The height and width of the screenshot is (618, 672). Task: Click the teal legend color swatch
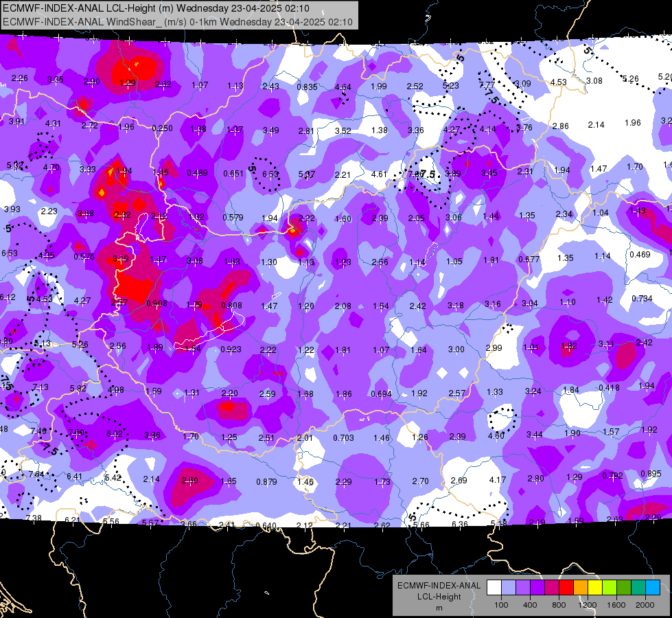click(x=638, y=587)
